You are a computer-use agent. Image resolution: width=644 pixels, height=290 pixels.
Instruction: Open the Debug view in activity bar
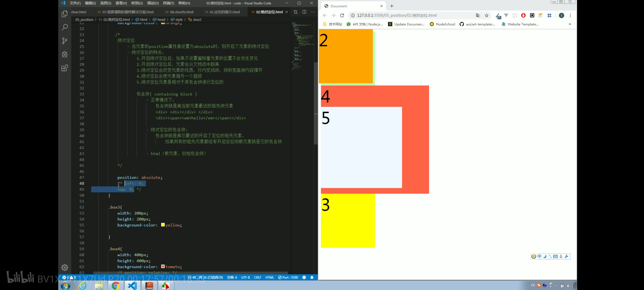point(65,55)
